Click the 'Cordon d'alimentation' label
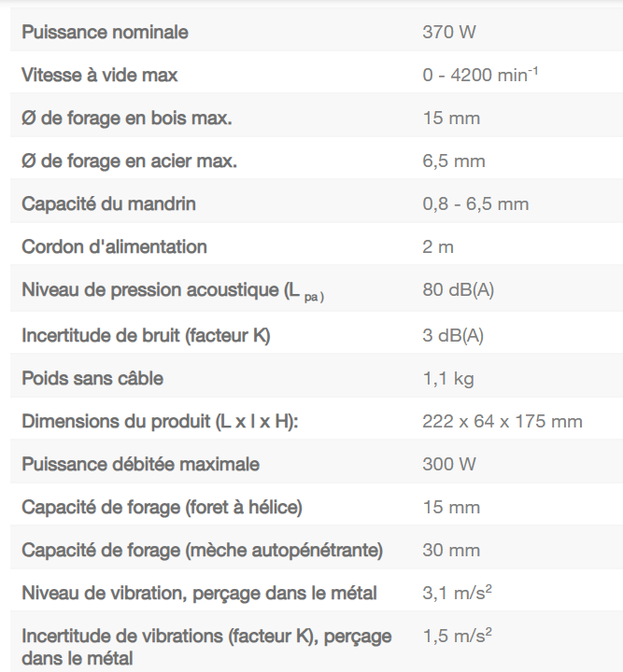623x672 pixels. [114, 247]
